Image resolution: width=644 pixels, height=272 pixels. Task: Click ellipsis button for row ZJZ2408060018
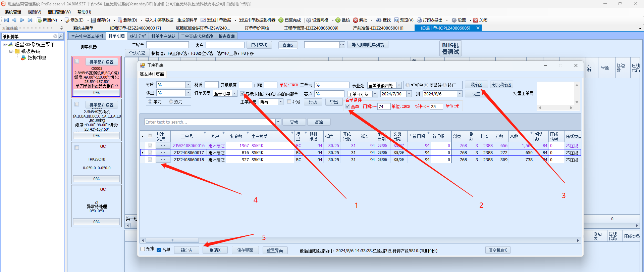point(163,160)
